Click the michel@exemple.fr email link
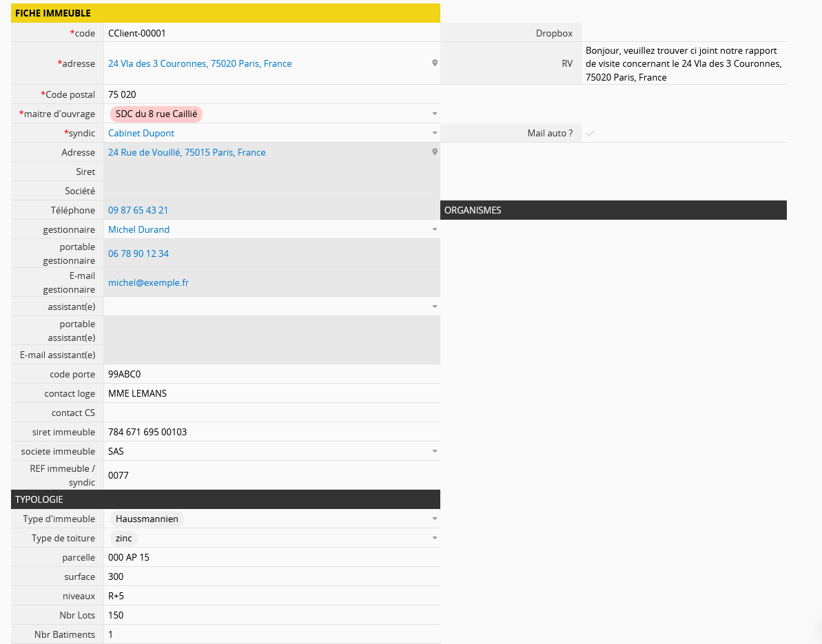The width and height of the screenshot is (822, 644). (148, 282)
